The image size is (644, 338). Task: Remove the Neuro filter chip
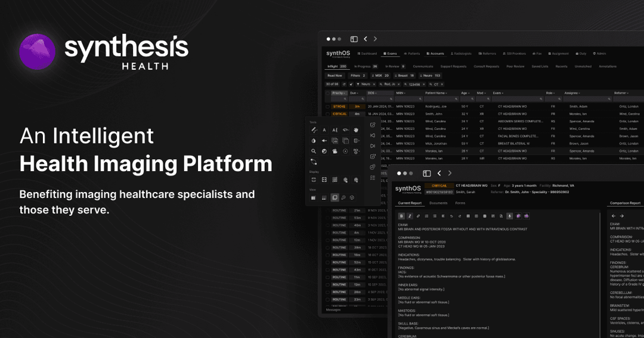coord(374,85)
